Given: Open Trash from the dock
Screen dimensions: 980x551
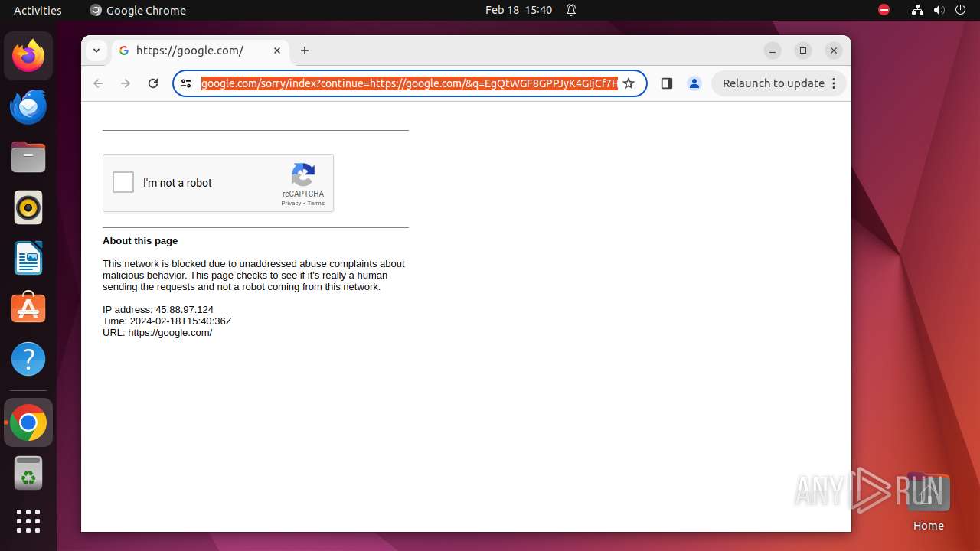Looking at the screenshot, I should (28, 473).
